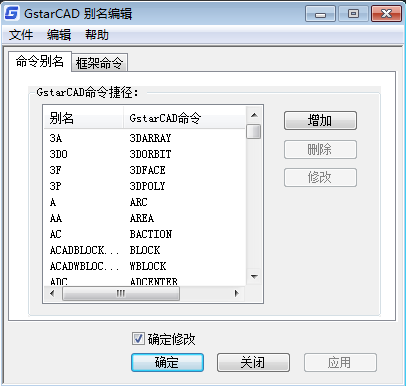This screenshot has width=406, height=386.
Task: Click the GstarCAD logo icon in title bar
Action: pos(12,13)
